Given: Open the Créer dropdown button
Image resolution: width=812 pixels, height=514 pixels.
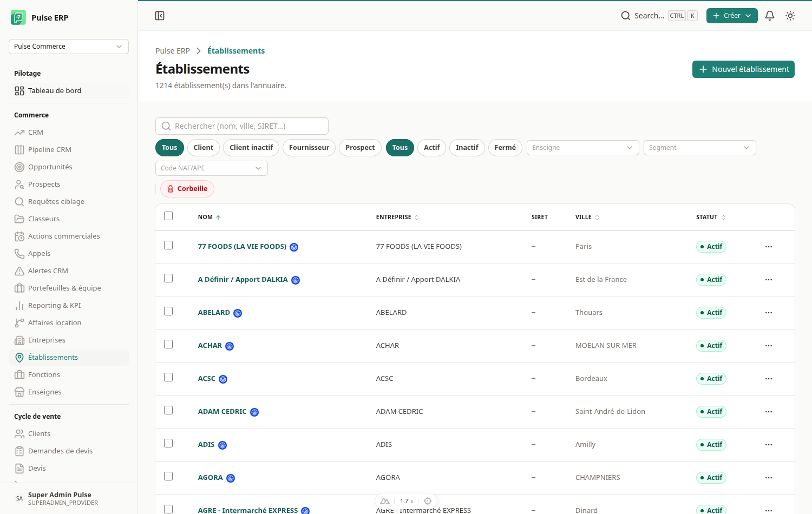Looking at the screenshot, I should 732,16.
